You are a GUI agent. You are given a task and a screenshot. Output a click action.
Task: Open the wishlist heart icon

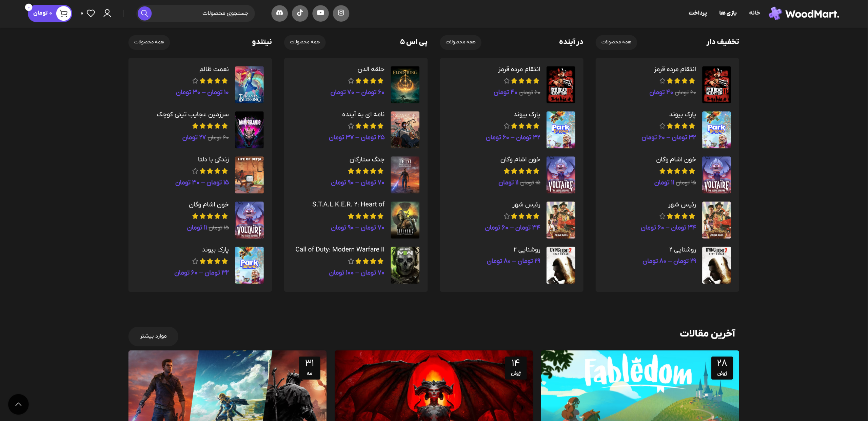tap(91, 13)
